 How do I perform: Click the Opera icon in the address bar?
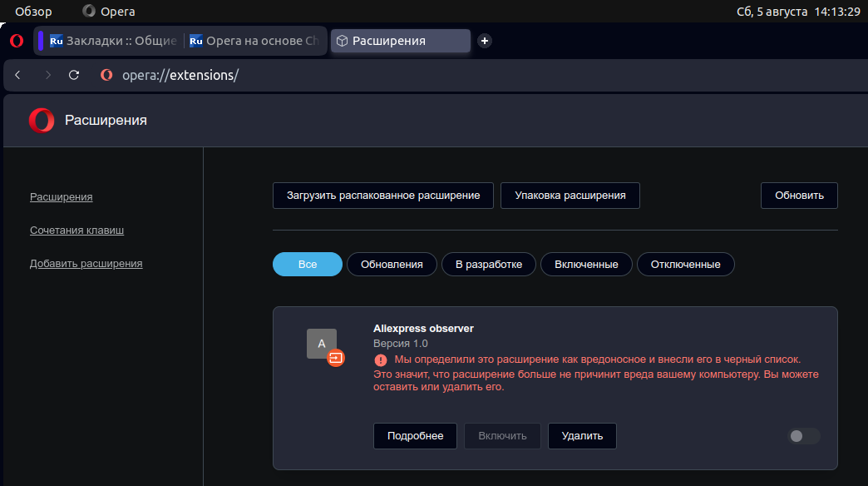[106, 75]
